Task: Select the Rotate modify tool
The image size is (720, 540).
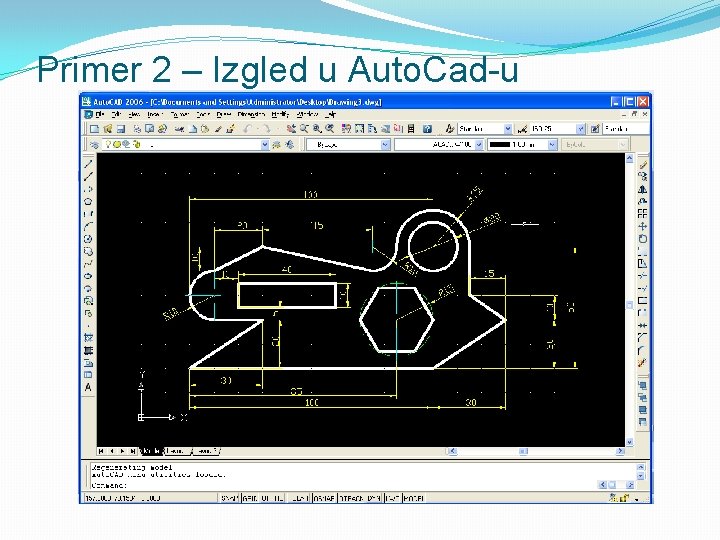Action: [642, 239]
